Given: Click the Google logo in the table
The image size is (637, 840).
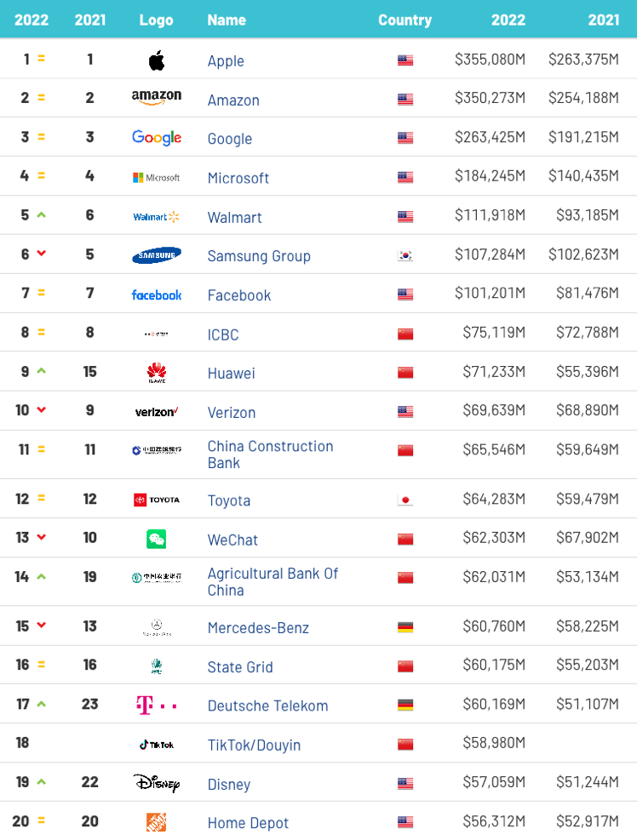Looking at the screenshot, I should pyautogui.click(x=157, y=138).
